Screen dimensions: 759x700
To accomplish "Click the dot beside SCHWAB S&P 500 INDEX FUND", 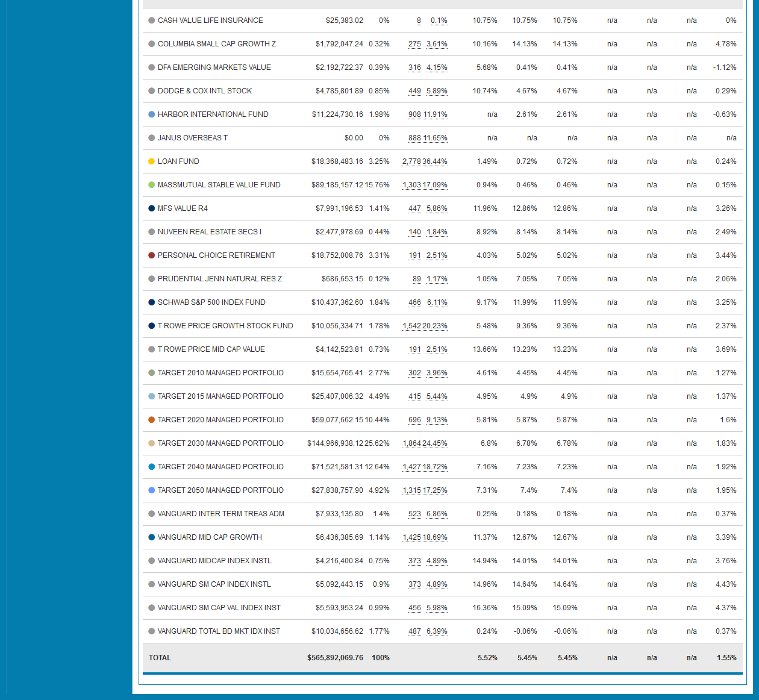I will pyautogui.click(x=152, y=302).
